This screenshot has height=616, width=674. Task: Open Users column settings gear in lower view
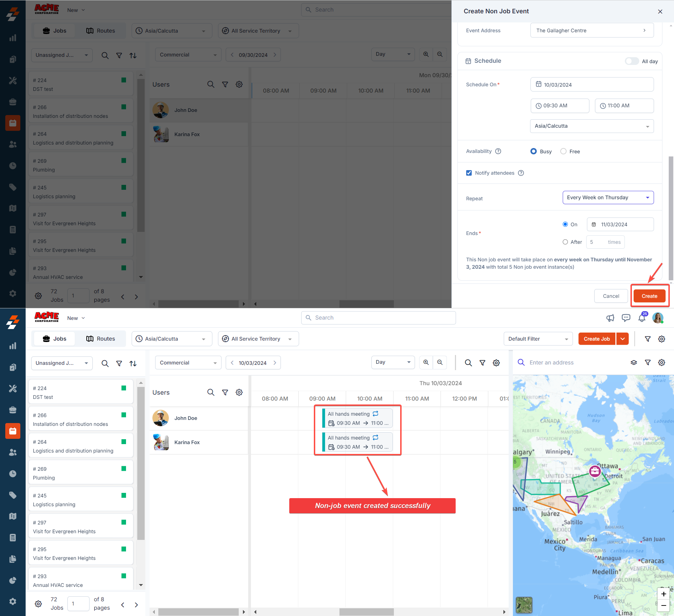pos(239,392)
